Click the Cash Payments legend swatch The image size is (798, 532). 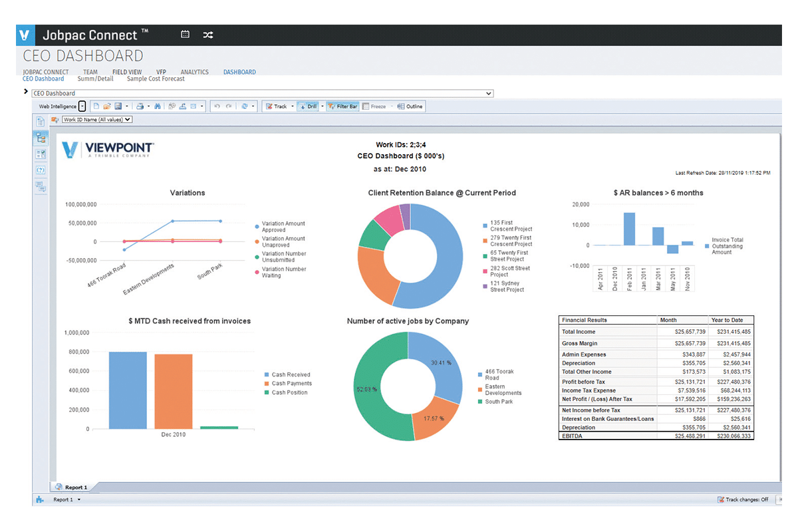click(266, 384)
